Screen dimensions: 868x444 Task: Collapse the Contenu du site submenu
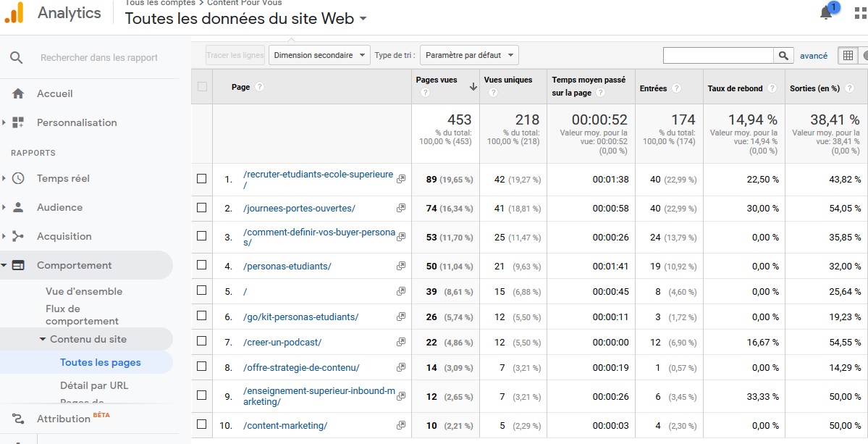[43, 339]
